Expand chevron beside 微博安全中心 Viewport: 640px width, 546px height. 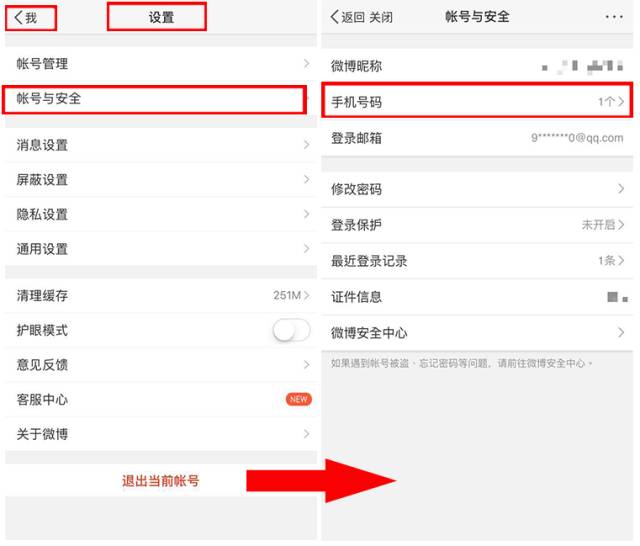[x=621, y=333]
